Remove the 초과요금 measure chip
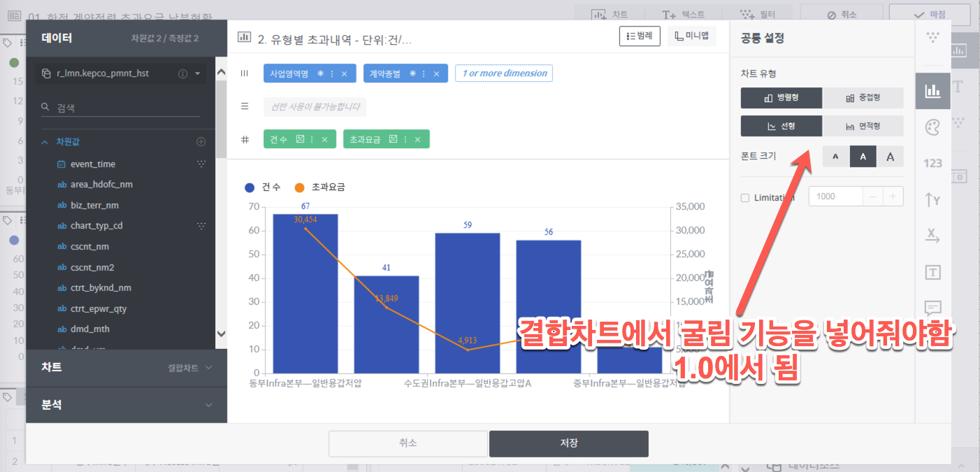This screenshot has height=472, width=980. [417, 139]
